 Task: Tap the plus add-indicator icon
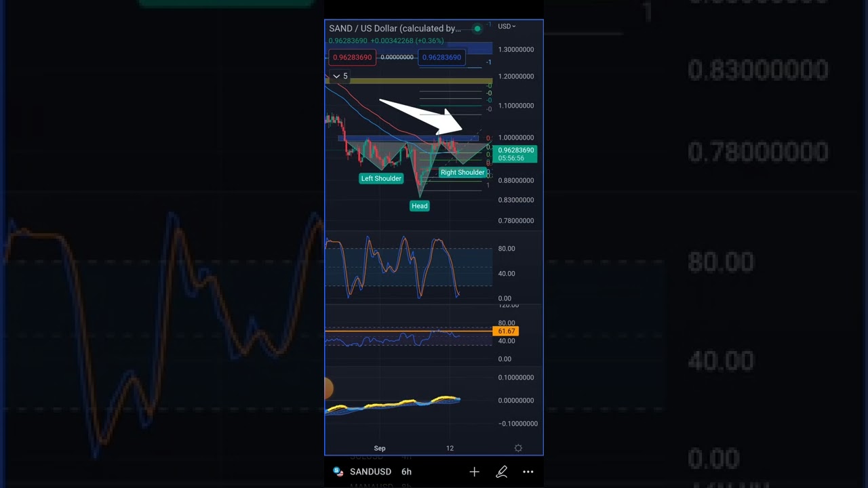(474, 472)
